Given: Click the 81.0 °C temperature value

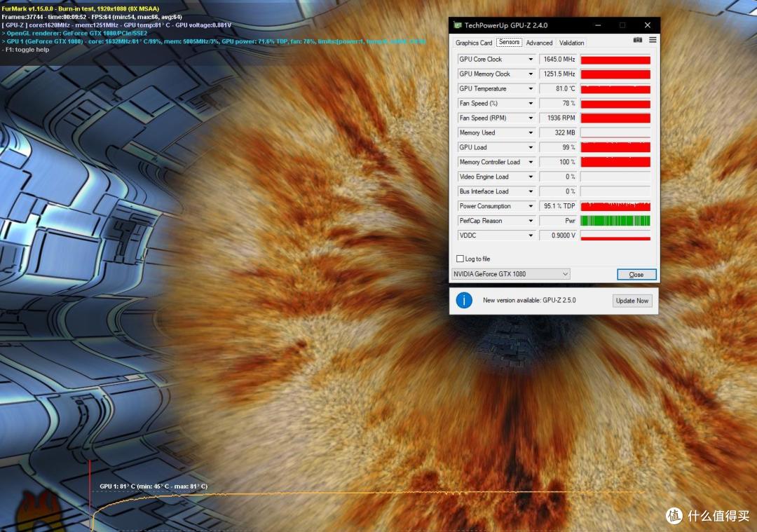Looking at the screenshot, I should pyautogui.click(x=558, y=89).
